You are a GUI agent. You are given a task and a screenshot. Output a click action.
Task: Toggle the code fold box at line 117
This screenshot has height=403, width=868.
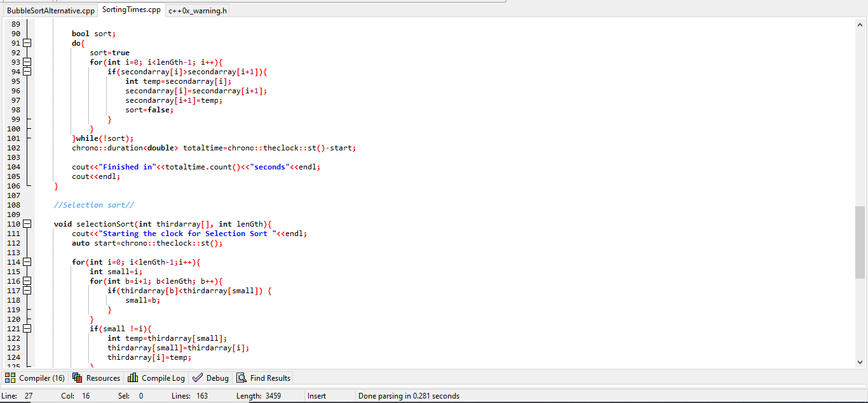pos(25,290)
